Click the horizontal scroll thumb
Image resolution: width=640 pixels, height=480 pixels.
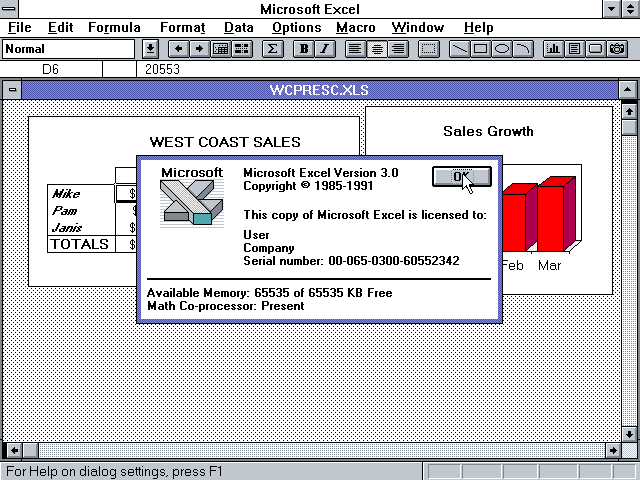pyautogui.click(x=30, y=451)
